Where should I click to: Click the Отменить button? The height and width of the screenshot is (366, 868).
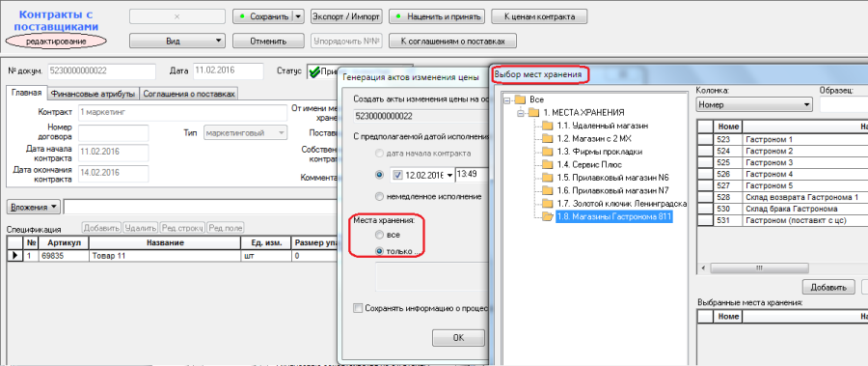click(268, 41)
